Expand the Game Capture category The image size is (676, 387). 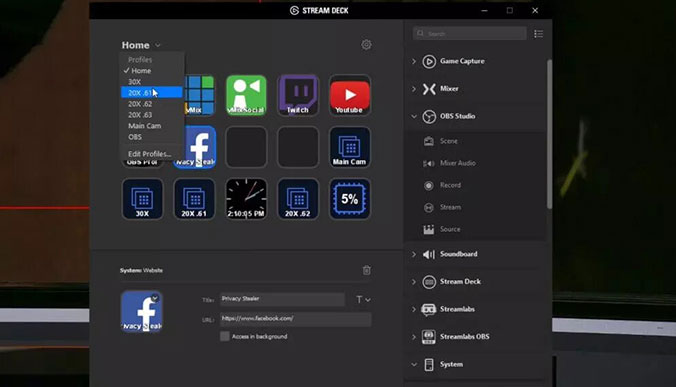pyautogui.click(x=413, y=61)
